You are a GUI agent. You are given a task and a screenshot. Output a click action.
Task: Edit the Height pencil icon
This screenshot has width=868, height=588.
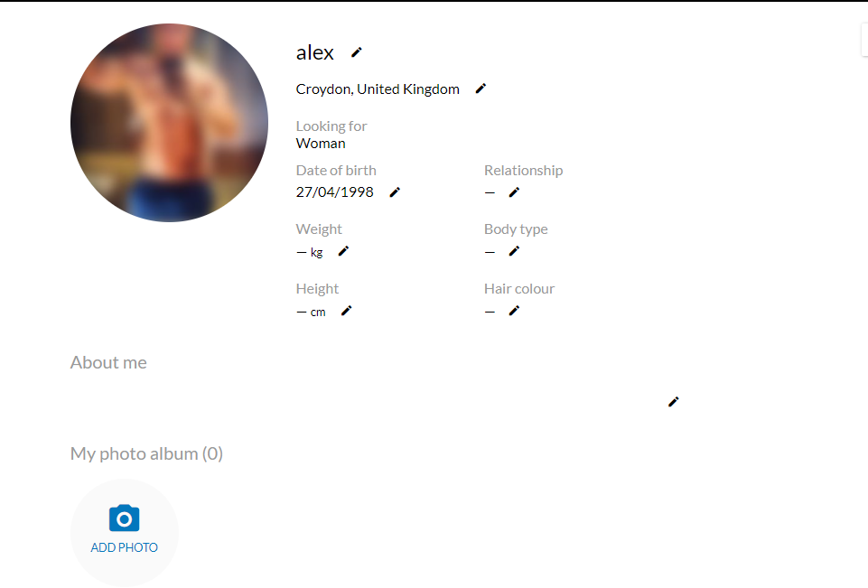[346, 311]
